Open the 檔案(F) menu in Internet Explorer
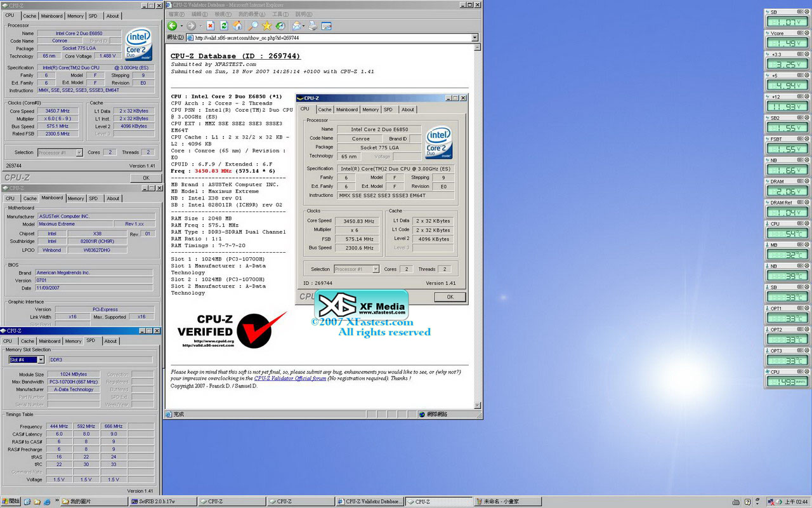Screen dimensions: 812x508 176,14
